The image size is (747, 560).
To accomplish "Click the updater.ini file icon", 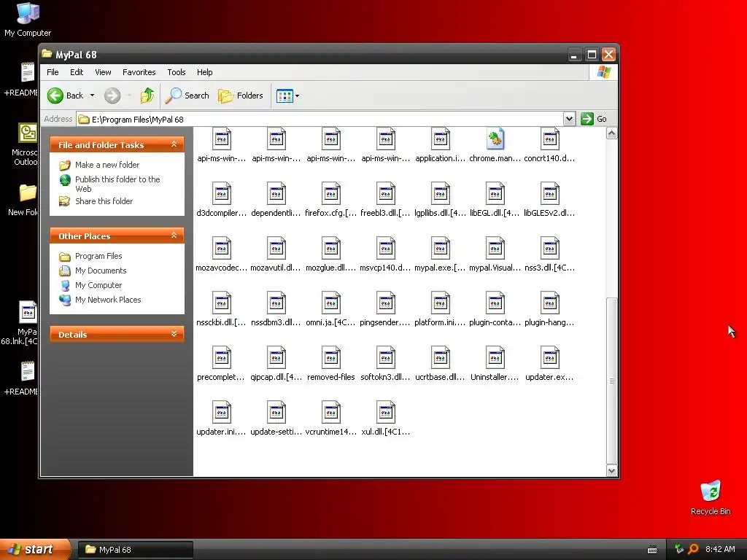I will coord(222,413).
